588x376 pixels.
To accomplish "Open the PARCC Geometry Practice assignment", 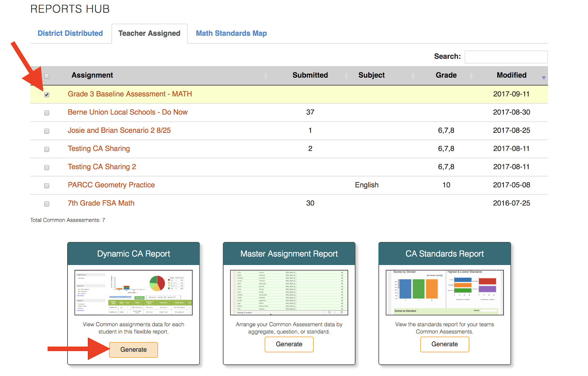I will pyautogui.click(x=111, y=185).
